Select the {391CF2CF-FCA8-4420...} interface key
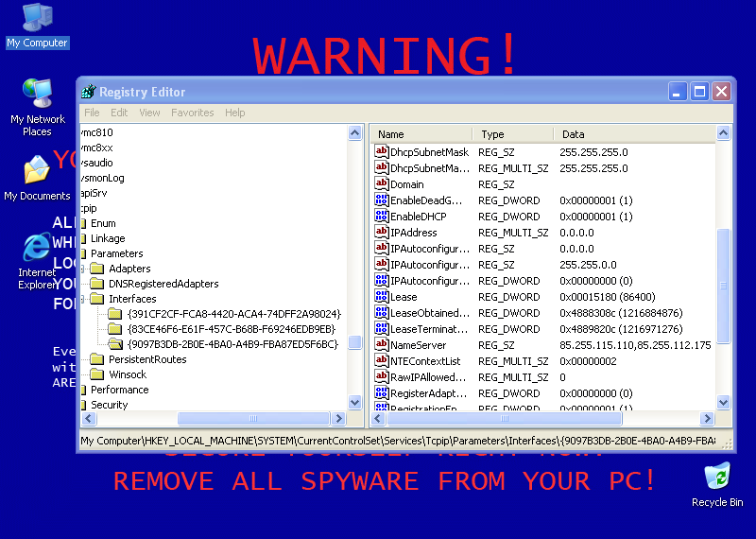The image size is (756, 539). point(233,314)
